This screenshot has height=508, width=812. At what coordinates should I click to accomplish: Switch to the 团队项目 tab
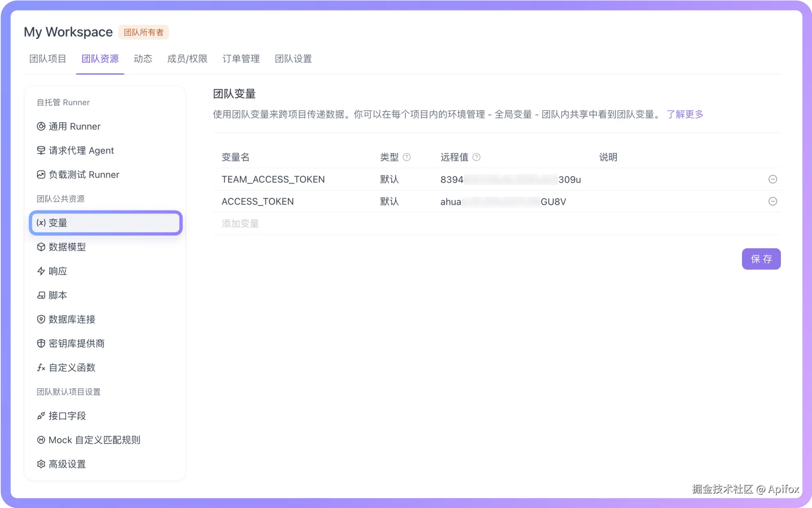(47, 59)
